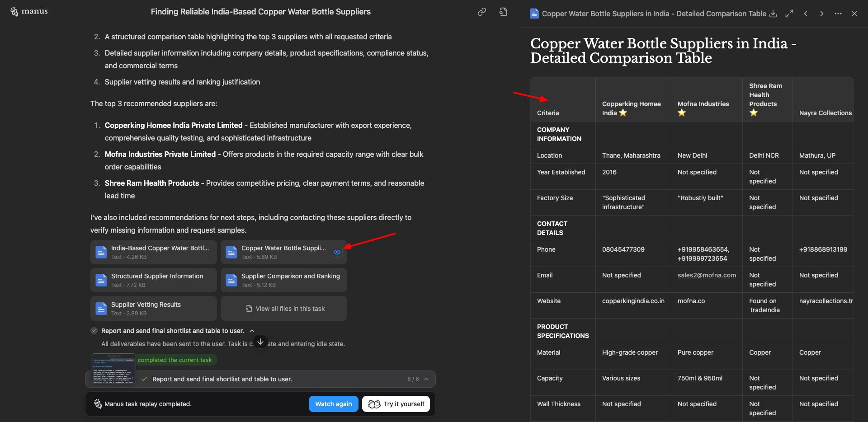Screen dimensions: 868x422
Task: Go to next file in preview panel
Action: tap(822, 14)
